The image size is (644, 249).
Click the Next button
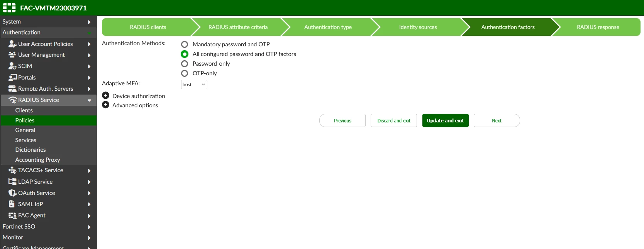pos(497,120)
